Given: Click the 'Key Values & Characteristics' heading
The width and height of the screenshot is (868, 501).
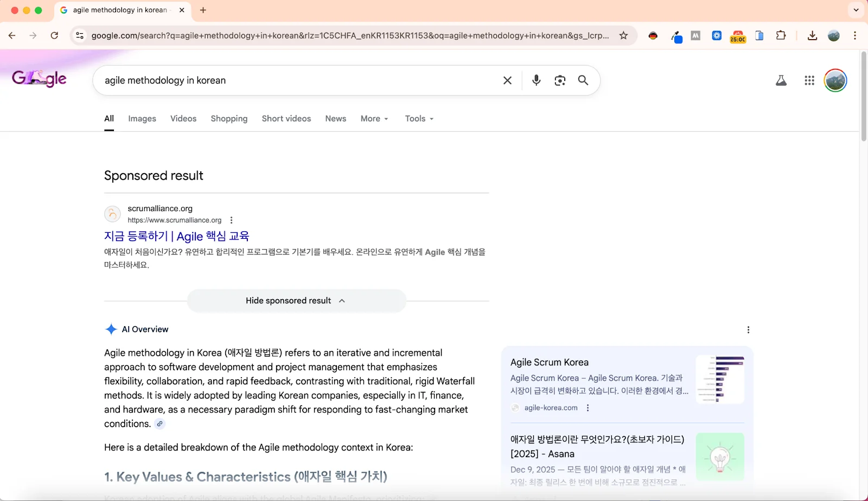Looking at the screenshot, I should click(246, 477).
